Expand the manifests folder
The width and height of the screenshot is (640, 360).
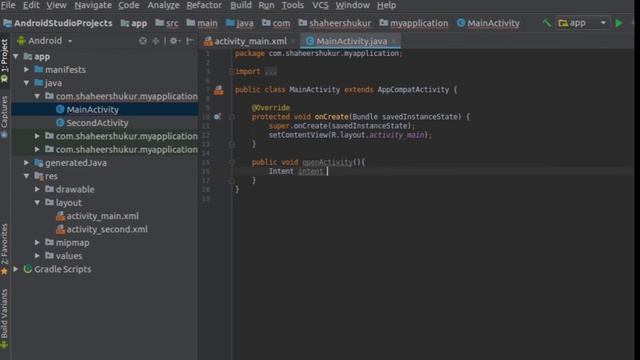point(27,70)
